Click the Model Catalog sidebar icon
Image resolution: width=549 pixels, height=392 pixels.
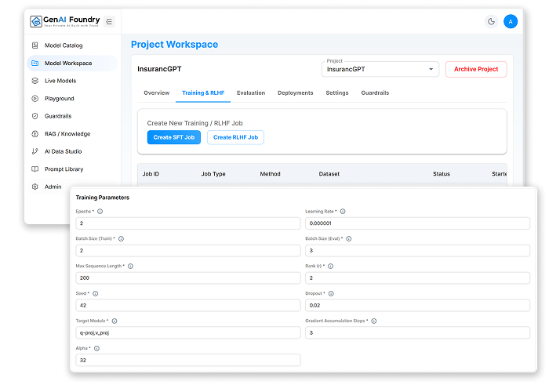click(x=35, y=45)
